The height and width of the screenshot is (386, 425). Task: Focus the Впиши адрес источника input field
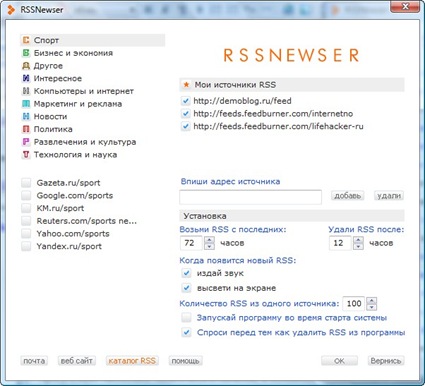point(250,197)
